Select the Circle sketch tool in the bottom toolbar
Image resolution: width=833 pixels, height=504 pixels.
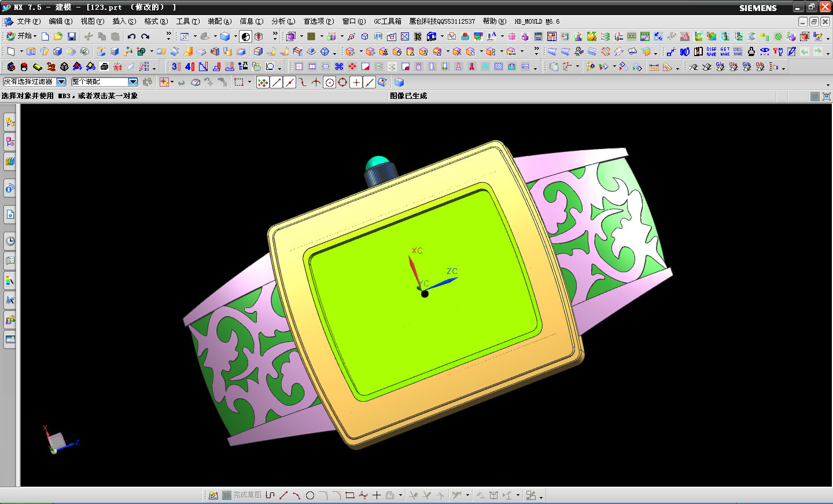[x=310, y=495]
